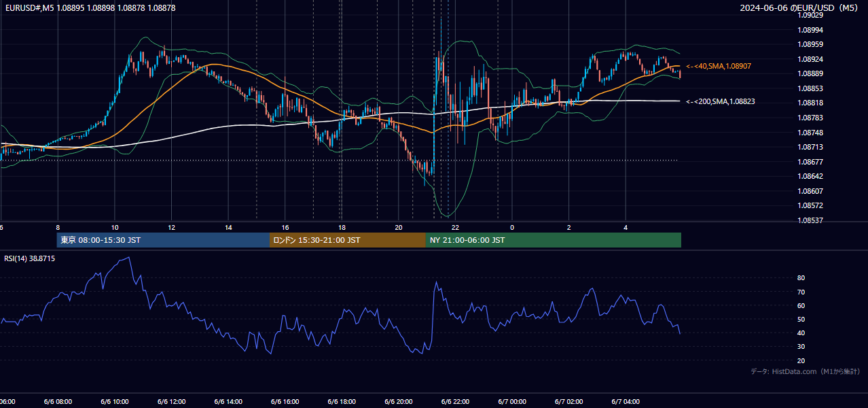This screenshot has width=868, height=408.
Task: Click the hour label 8 under the price chart
Action: (58, 227)
